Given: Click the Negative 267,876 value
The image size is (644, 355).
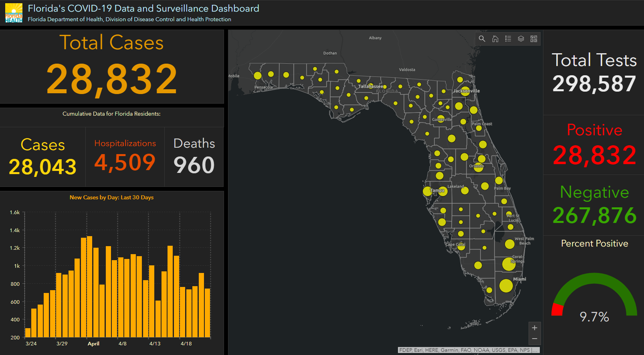Looking at the screenshot, I should coord(595,216).
